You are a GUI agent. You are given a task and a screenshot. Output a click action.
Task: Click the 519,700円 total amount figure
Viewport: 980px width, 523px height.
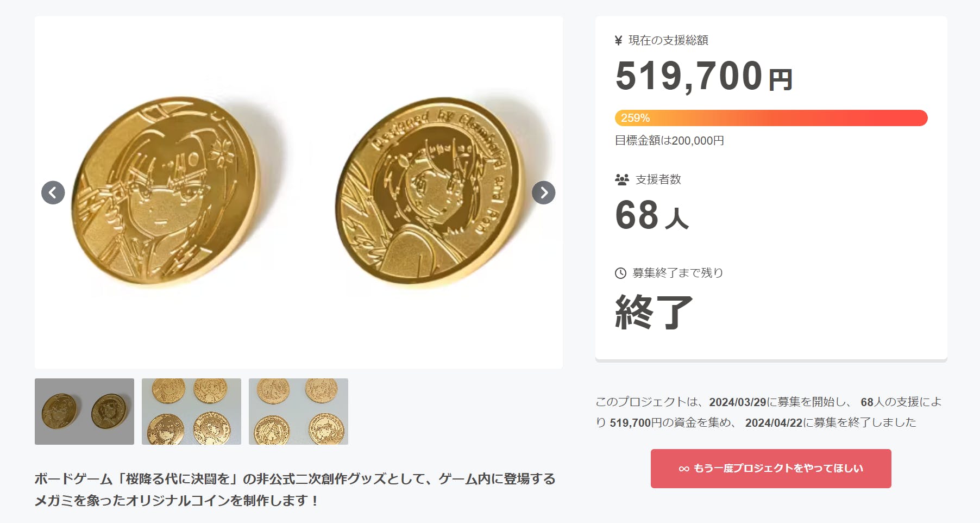tap(704, 76)
